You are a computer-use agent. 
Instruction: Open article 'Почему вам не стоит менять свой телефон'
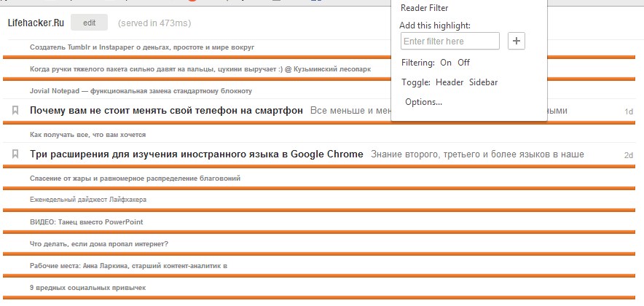[x=166, y=111]
